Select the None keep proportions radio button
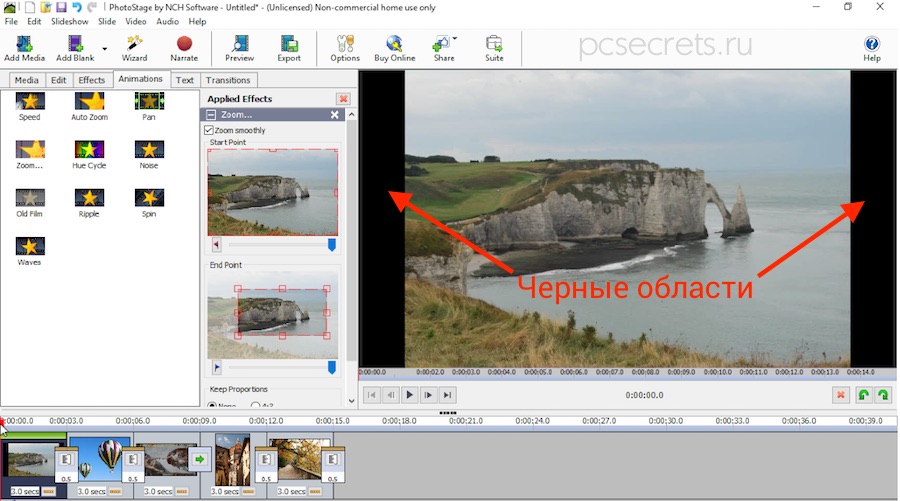 coord(211,404)
